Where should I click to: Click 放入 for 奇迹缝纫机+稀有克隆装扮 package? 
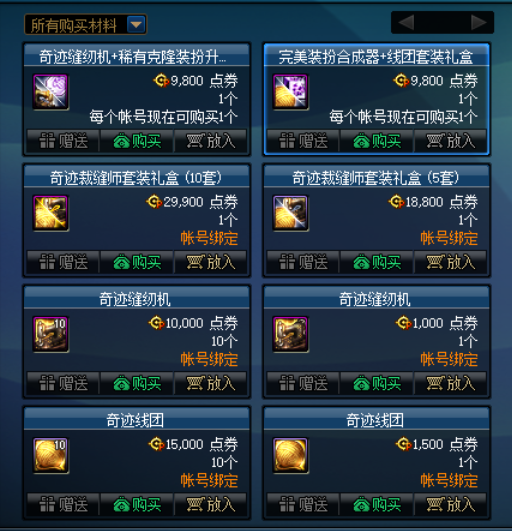(211, 141)
